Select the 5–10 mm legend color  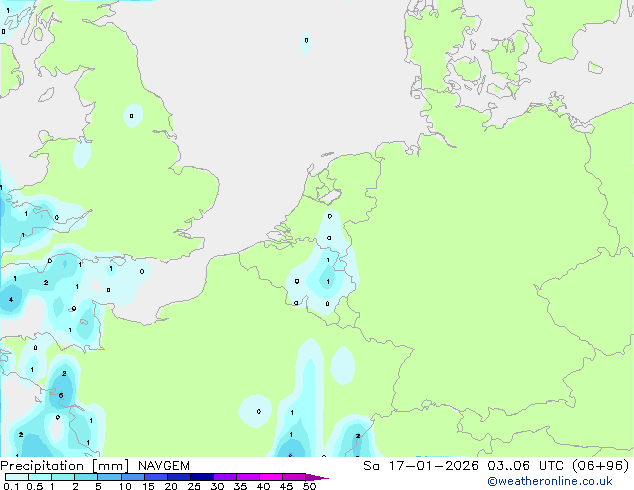[x=109, y=477]
